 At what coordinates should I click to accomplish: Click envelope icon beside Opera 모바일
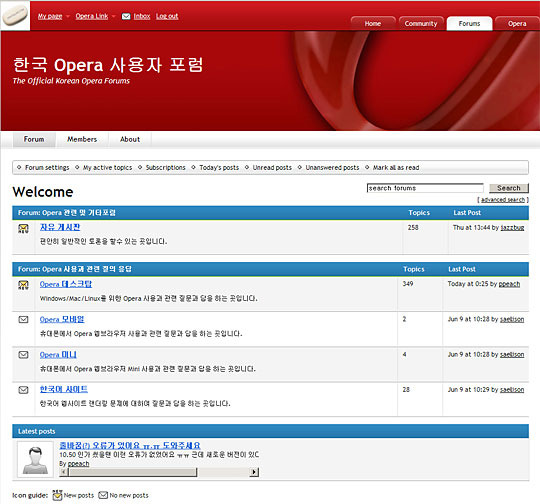point(23,319)
